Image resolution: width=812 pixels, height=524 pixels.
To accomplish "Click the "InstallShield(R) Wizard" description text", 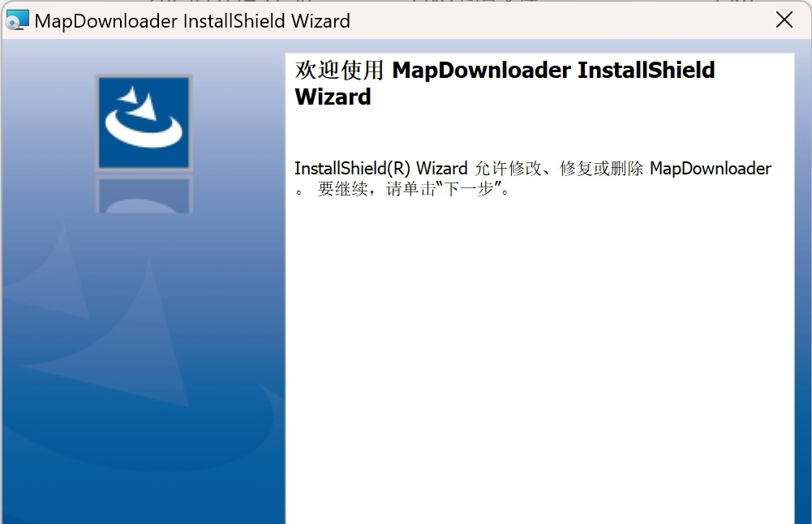I will [380, 168].
